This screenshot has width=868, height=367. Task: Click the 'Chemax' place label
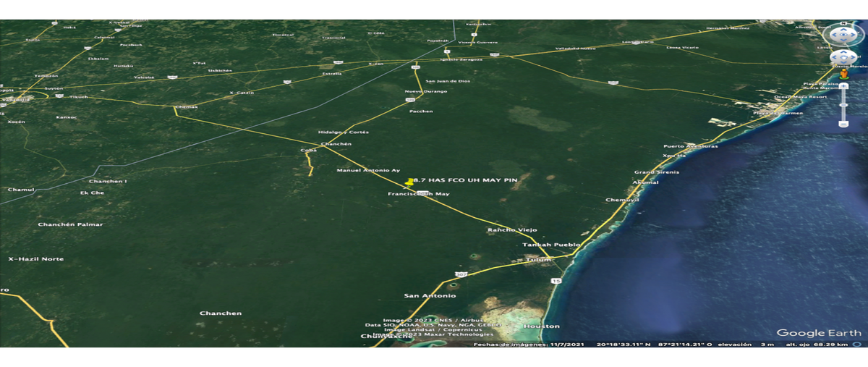[186, 107]
